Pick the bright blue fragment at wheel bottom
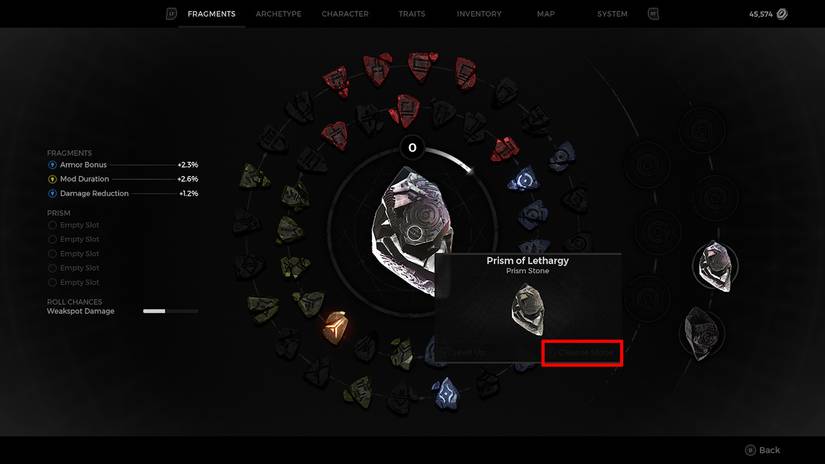The image size is (825, 464). click(x=446, y=394)
